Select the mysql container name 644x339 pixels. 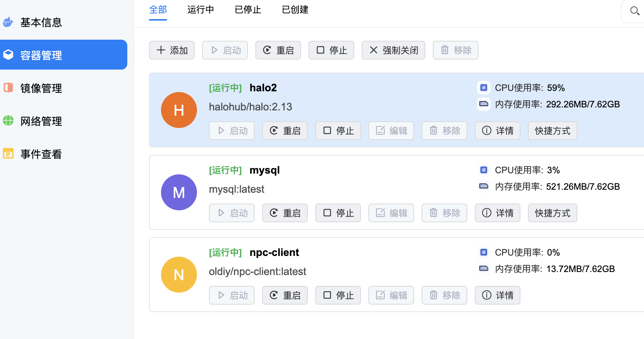(265, 170)
